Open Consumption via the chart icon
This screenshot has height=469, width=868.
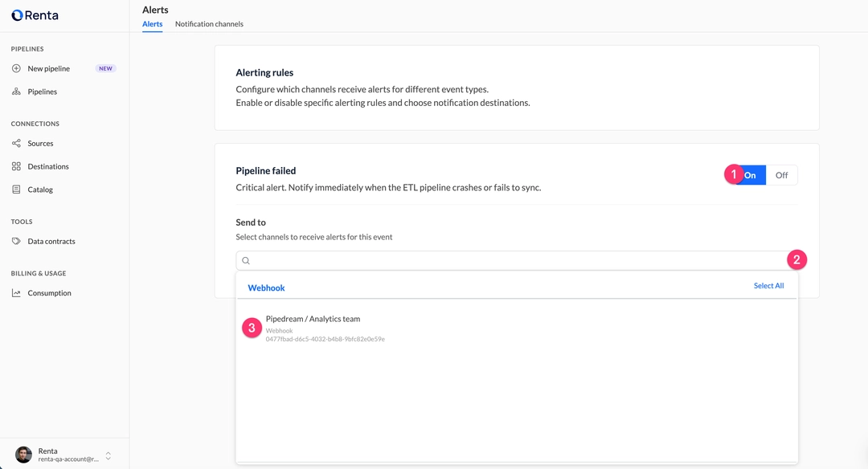point(15,292)
